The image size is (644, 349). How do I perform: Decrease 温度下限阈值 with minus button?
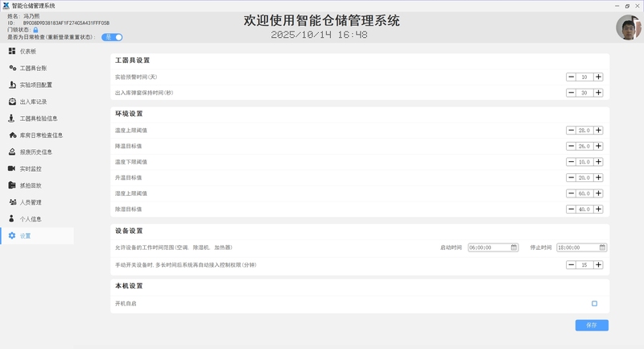571,162
